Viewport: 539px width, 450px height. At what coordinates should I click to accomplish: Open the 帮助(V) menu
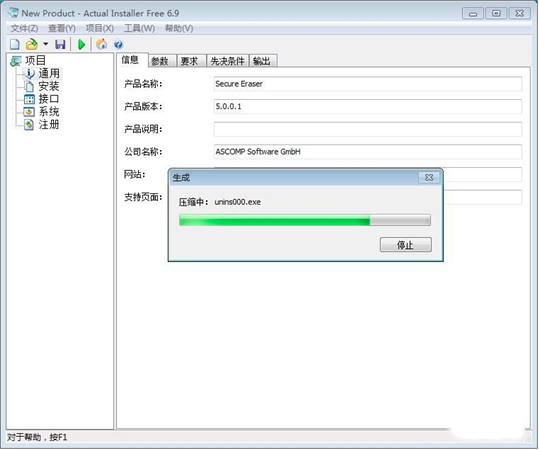tap(179, 28)
